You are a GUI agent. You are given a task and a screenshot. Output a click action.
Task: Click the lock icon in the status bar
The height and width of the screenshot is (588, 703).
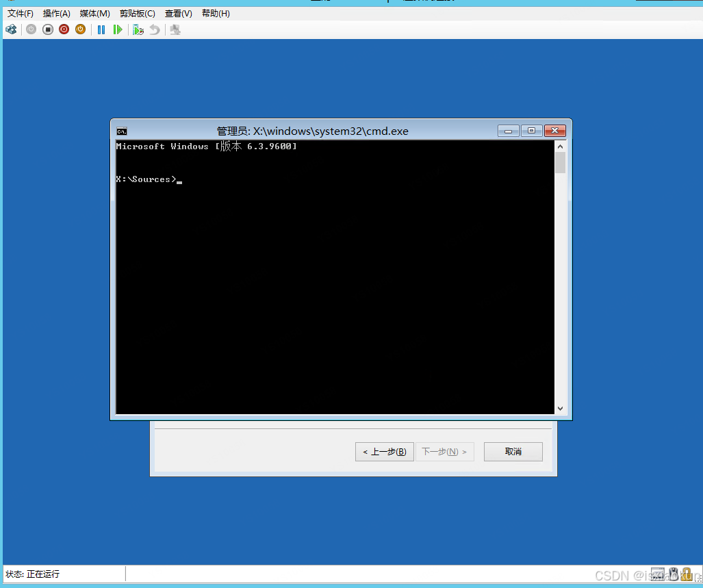[x=688, y=574]
